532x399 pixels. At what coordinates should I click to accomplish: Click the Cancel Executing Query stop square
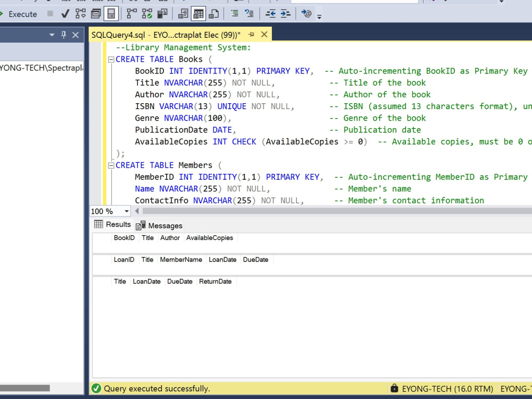pyautogui.click(x=50, y=14)
